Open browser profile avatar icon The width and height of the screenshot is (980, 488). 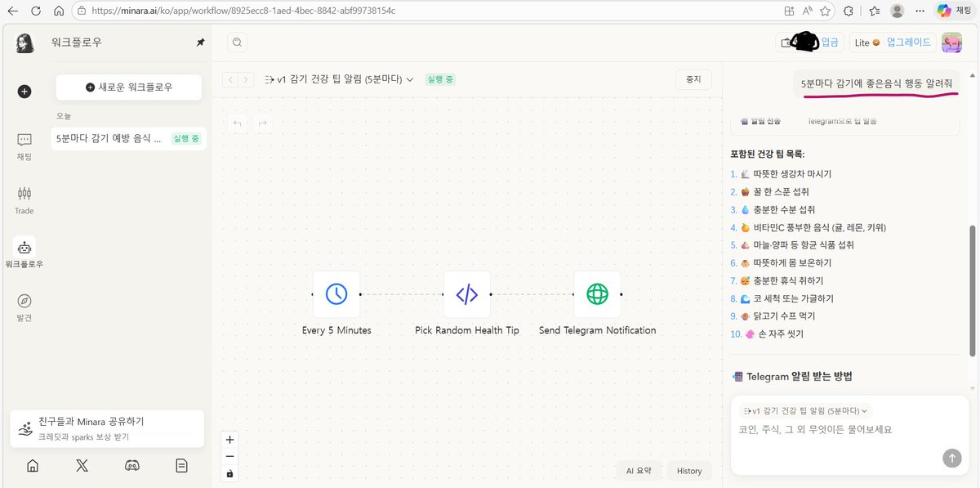[x=898, y=11]
